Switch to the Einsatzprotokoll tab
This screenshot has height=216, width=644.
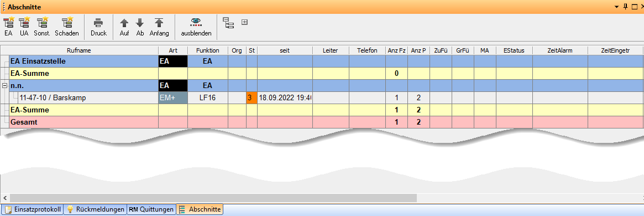pyautogui.click(x=33, y=209)
